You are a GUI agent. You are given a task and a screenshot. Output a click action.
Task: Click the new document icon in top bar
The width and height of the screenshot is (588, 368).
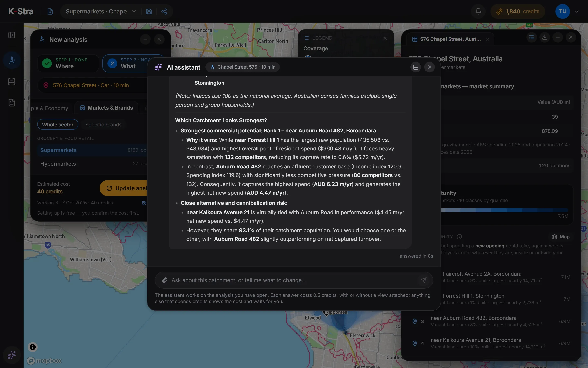[50, 11]
